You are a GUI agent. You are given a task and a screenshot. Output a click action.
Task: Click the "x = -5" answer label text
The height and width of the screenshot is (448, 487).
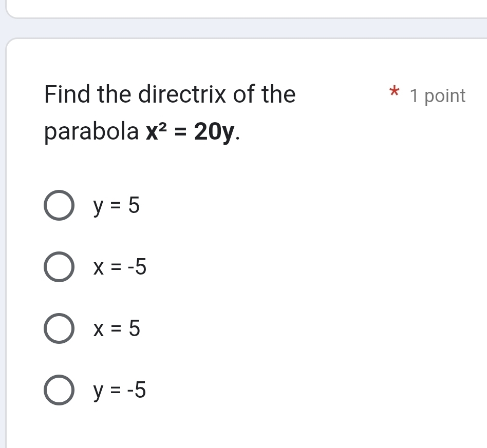[x=120, y=267]
